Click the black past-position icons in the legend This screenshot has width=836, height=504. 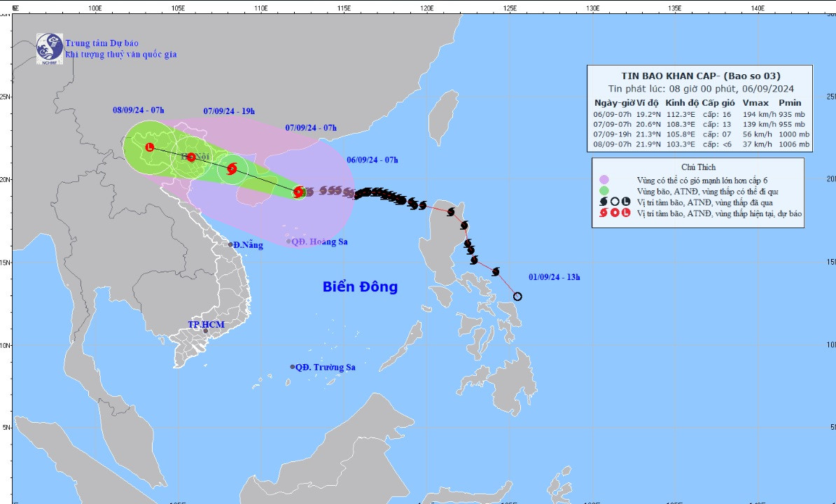click(615, 202)
